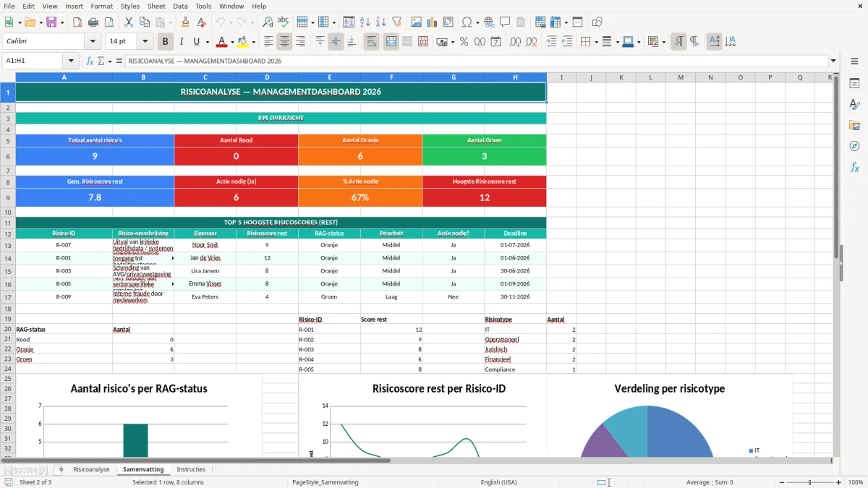Viewport: 868px width, 488px height.
Task: Open the 14 pt font size dropdown
Action: (145, 42)
